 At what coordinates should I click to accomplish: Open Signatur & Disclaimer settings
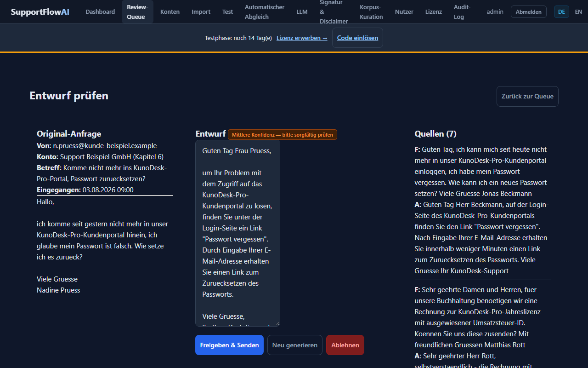tap(334, 12)
